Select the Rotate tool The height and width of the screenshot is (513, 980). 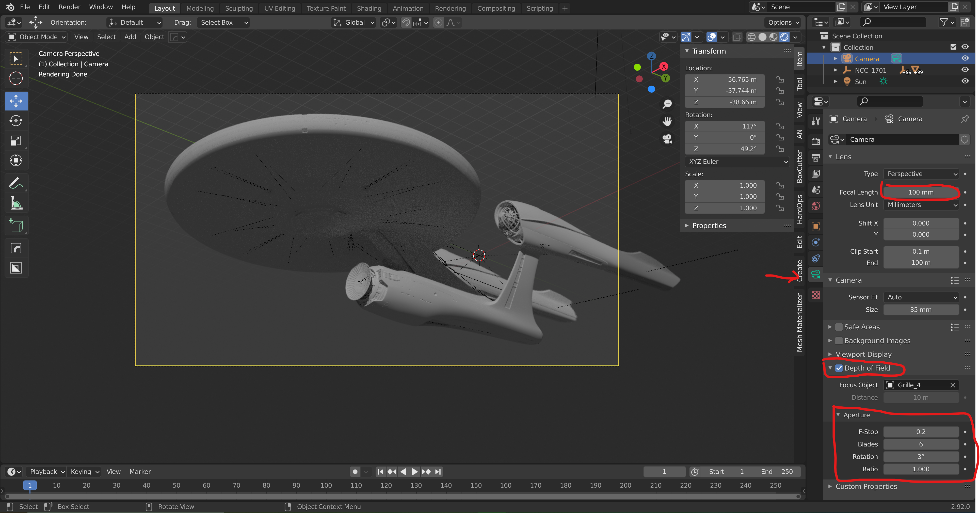pos(16,121)
